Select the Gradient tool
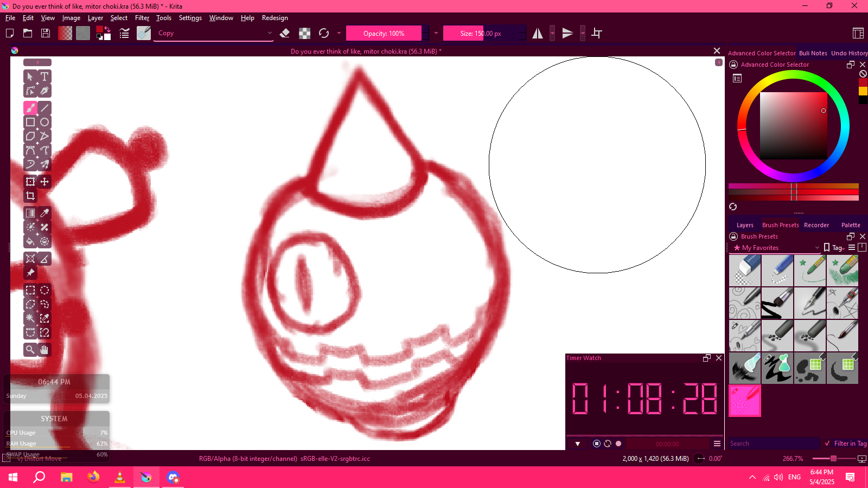868x488 pixels. tap(30, 213)
